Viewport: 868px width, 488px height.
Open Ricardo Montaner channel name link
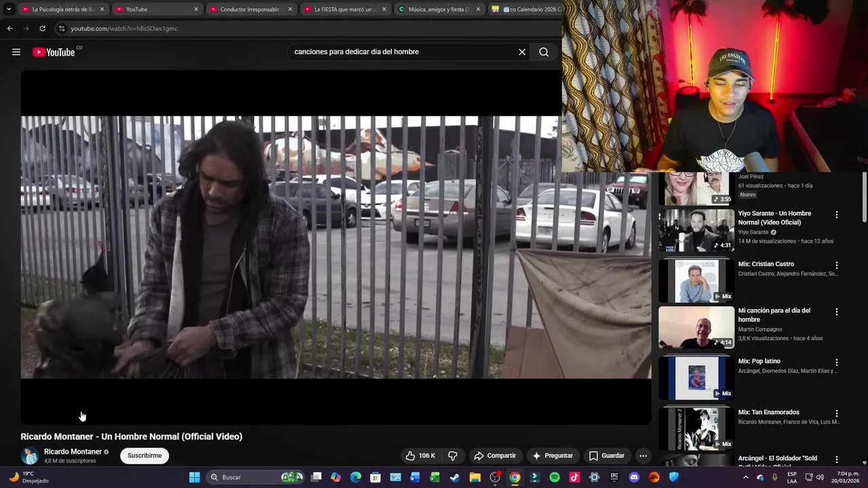pyautogui.click(x=73, y=451)
